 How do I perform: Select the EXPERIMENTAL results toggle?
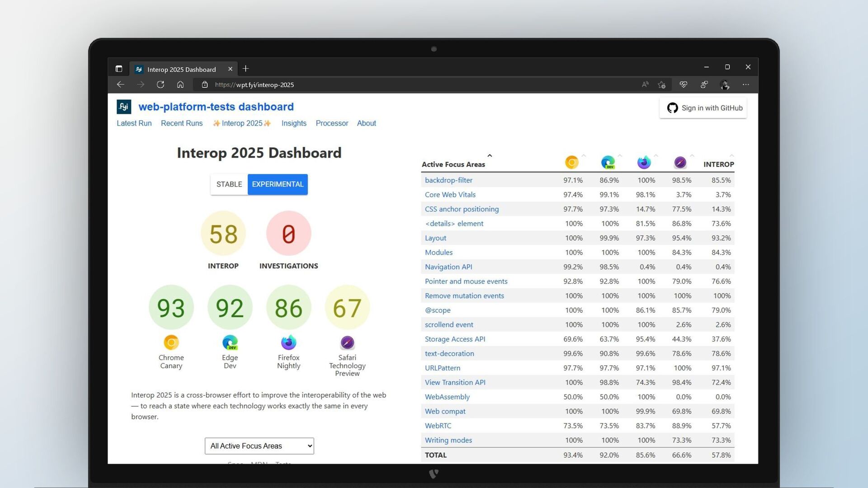pos(278,184)
